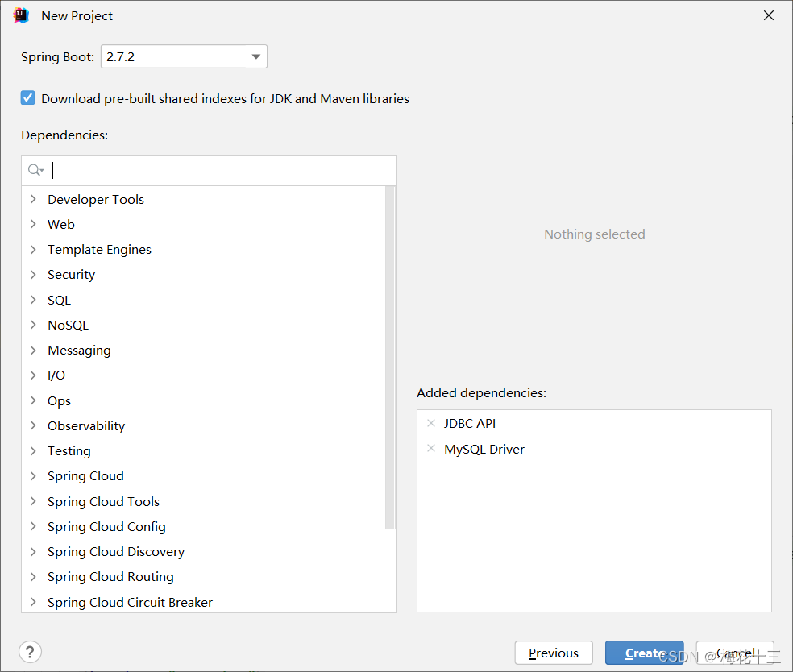Screen dimensions: 793x672
Task: Select the Spring Cloud Discovery label
Action: pyautogui.click(x=116, y=552)
